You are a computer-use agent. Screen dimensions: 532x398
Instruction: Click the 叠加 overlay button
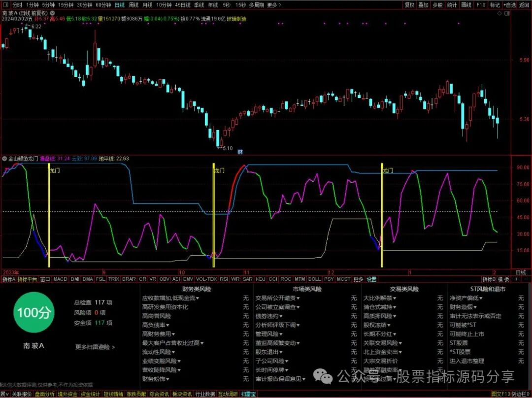(424, 5)
